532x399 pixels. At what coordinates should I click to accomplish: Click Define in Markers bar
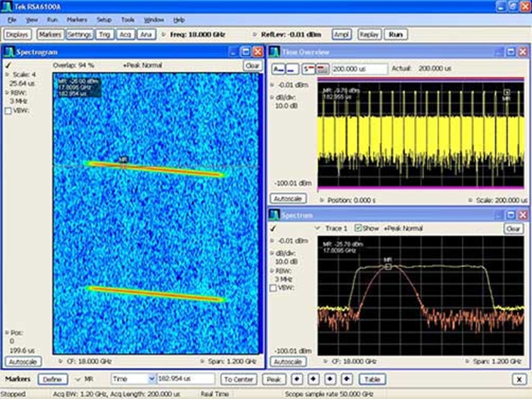[x=52, y=379]
